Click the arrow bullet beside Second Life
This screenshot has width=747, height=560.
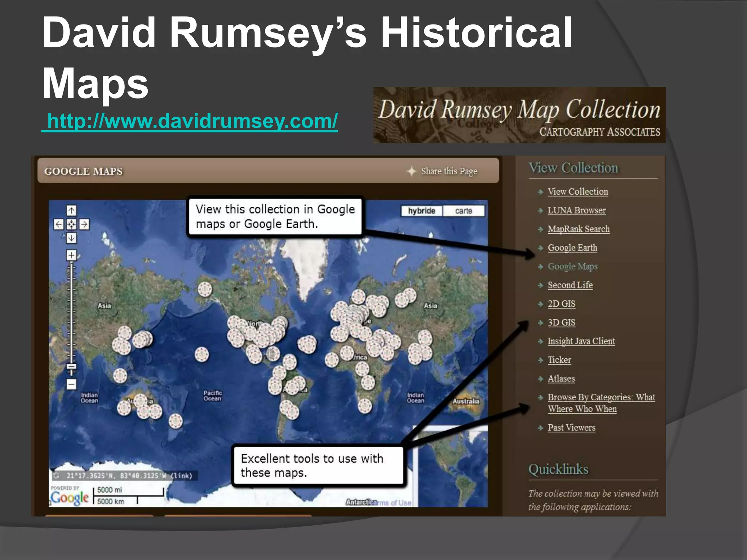[x=541, y=285]
